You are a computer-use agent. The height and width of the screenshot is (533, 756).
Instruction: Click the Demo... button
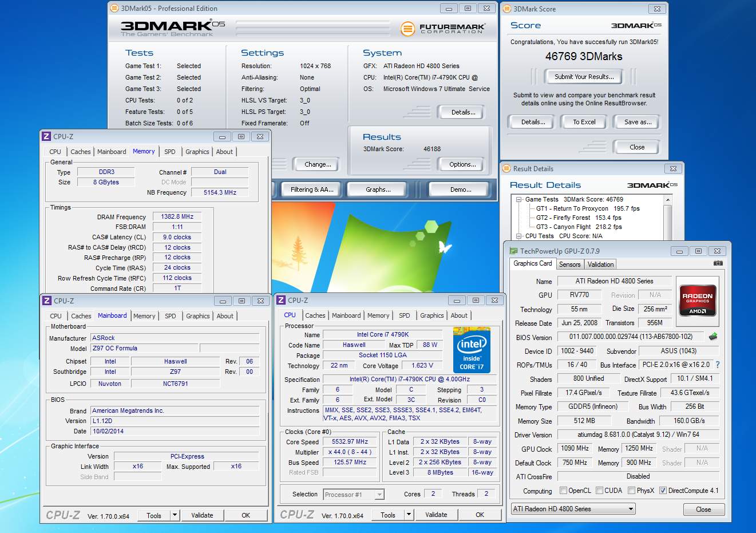[461, 189]
